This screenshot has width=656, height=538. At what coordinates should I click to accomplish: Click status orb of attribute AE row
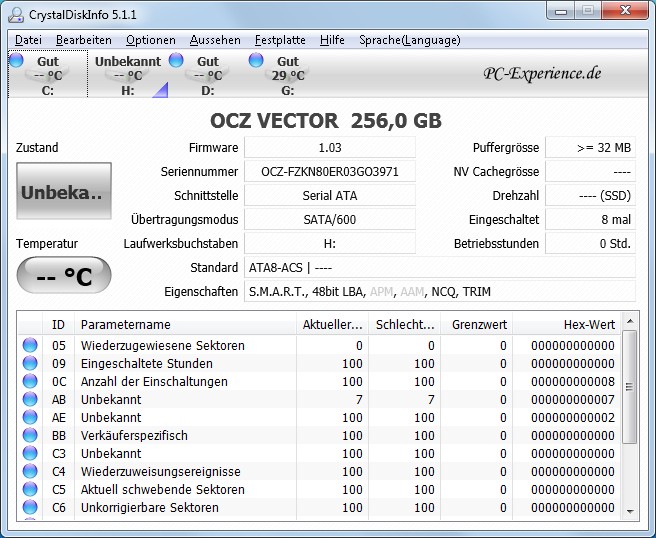tap(30, 417)
